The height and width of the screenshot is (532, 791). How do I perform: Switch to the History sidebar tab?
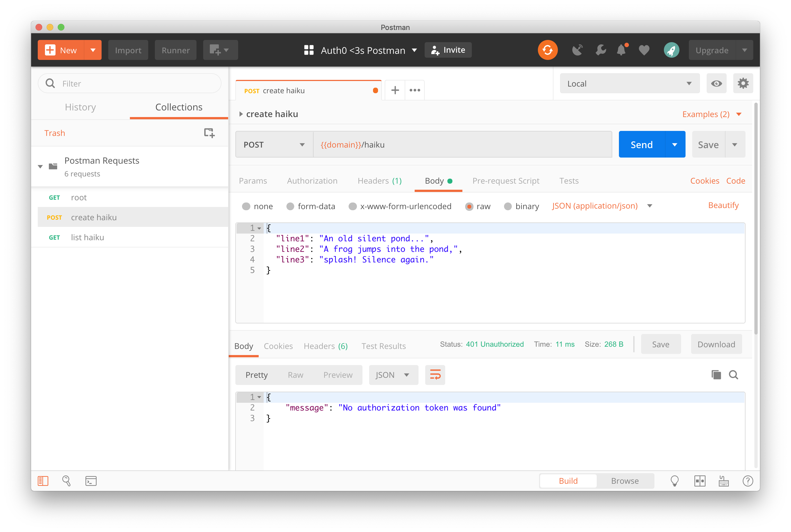pyautogui.click(x=80, y=107)
